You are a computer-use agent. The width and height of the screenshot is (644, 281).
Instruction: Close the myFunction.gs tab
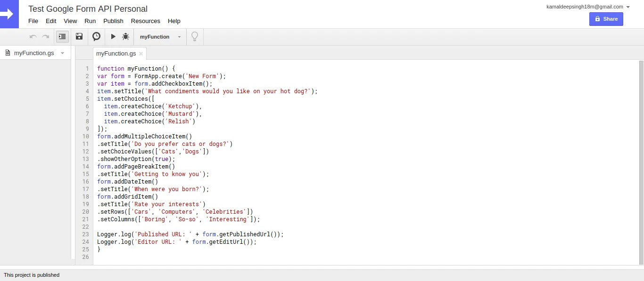tap(141, 54)
